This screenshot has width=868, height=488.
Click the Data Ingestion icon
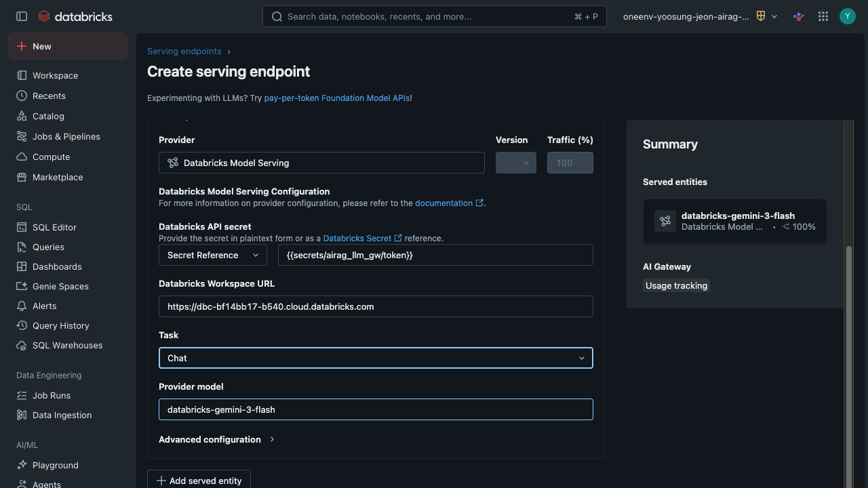pyautogui.click(x=22, y=415)
